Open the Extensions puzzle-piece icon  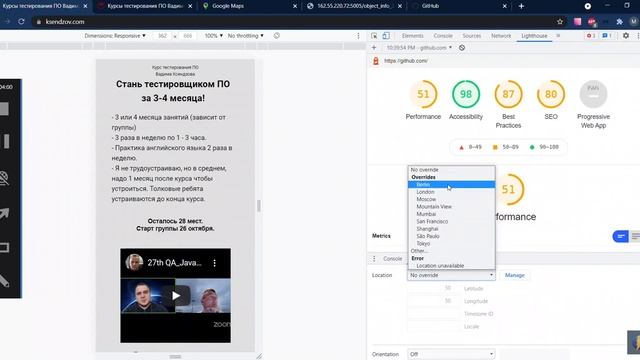coord(620,22)
